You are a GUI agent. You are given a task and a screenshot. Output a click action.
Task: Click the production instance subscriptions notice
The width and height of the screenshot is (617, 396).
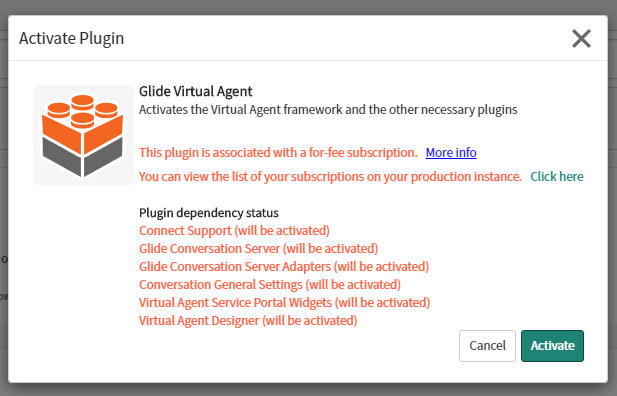[x=331, y=177]
